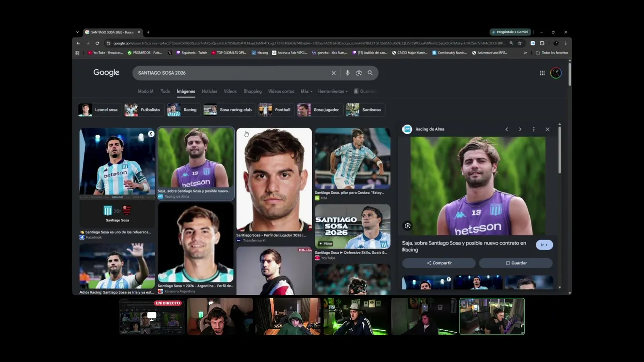Click the Ir button to visit the page
The width and height of the screenshot is (644, 362).
(544, 245)
